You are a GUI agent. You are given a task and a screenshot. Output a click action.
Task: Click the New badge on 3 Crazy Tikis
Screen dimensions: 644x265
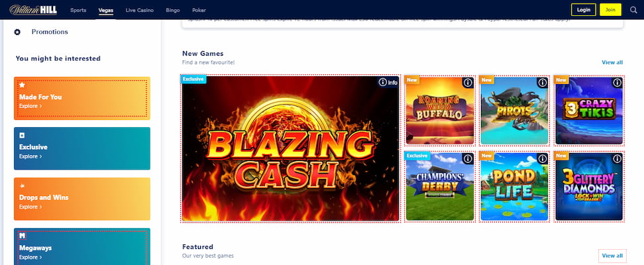coord(561,79)
